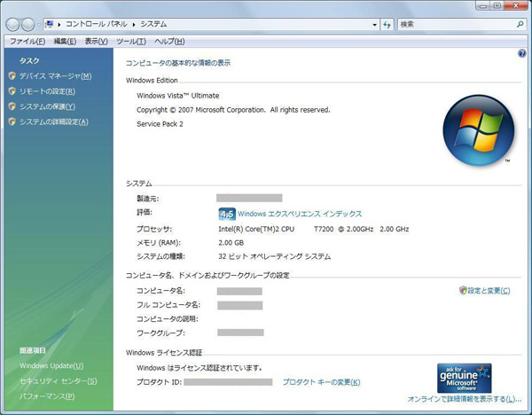Click the search magnifier icon
This screenshot has width=532, height=415.
click(520, 25)
